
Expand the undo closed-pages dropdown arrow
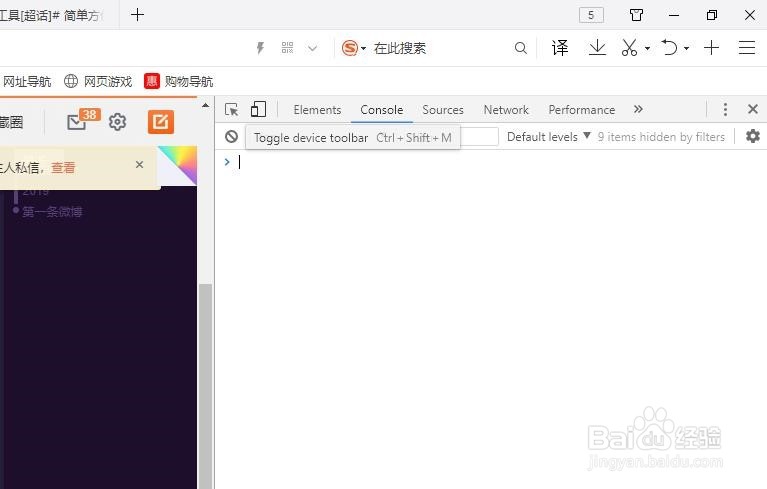pos(686,48)
